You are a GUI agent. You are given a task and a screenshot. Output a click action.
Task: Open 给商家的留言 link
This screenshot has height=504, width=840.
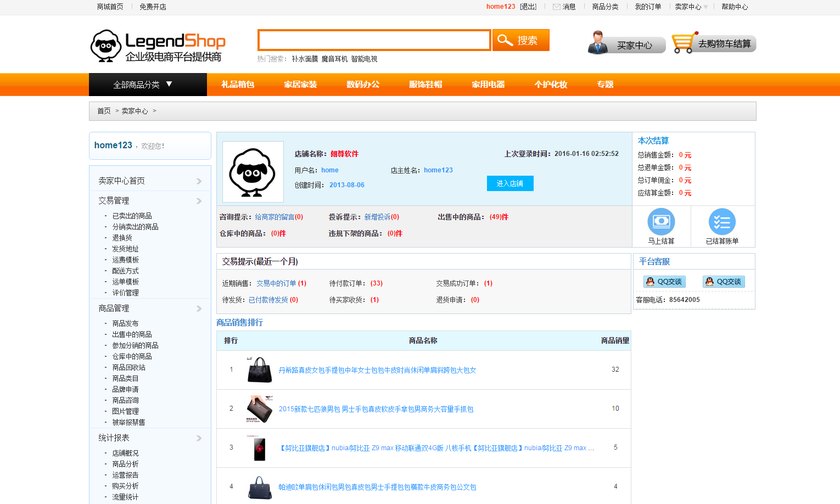[x=275, y=217]
